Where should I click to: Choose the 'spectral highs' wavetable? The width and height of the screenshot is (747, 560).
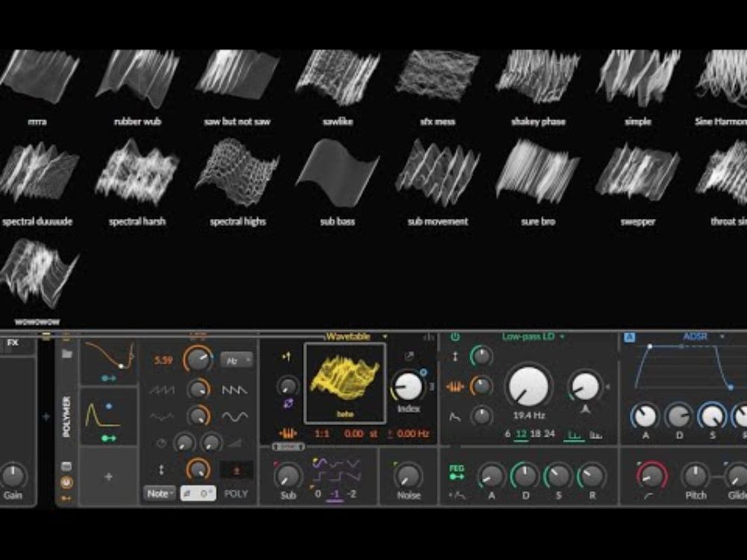click(x=238, y=172)
